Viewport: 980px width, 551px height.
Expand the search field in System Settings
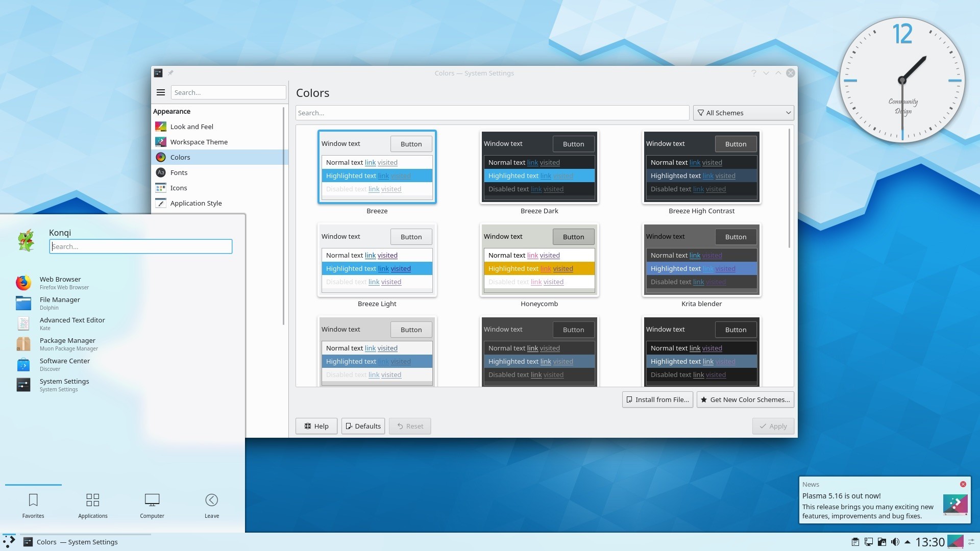coord(229,92)
